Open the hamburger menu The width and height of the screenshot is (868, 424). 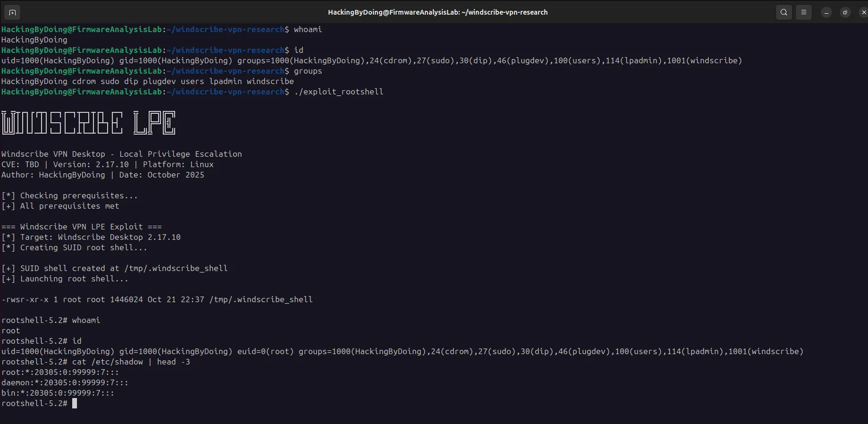804,12
